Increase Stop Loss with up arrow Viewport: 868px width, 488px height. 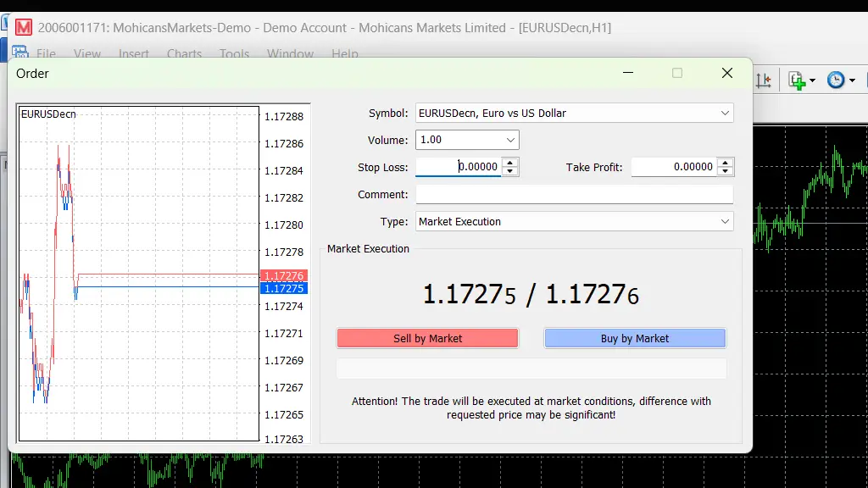(510, 162)
